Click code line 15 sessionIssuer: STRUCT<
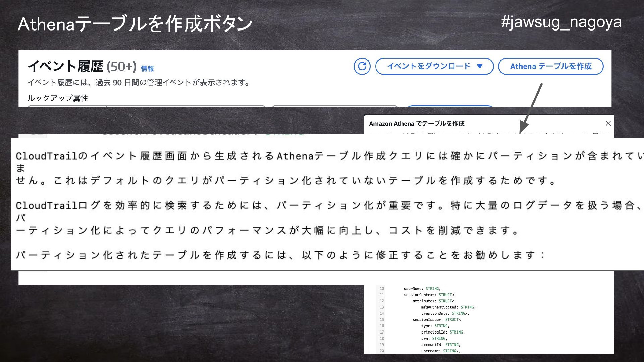The width and height of the screenshot is (644, 362). (436, 320)
